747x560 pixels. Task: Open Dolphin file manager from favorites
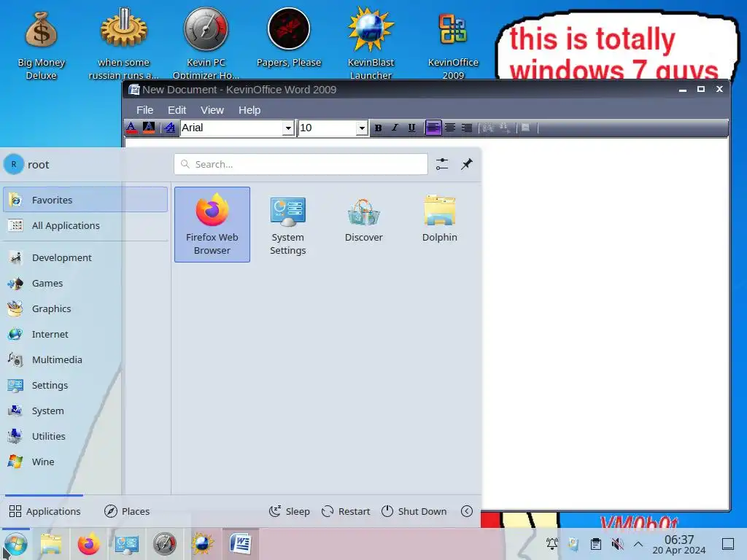(x=439, y=225)
